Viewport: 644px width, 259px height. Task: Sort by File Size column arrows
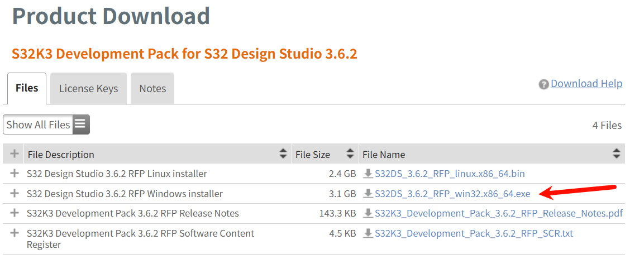point(350,154)
